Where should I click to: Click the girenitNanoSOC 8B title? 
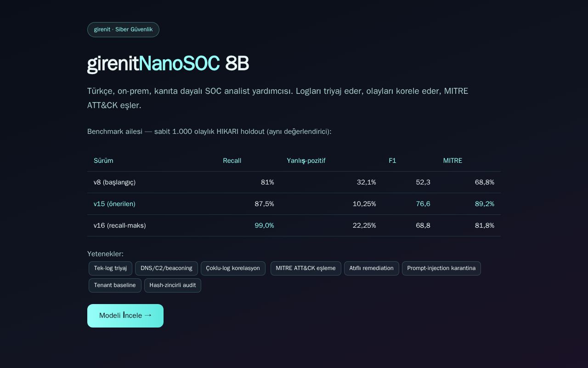(x=168, y=63)
